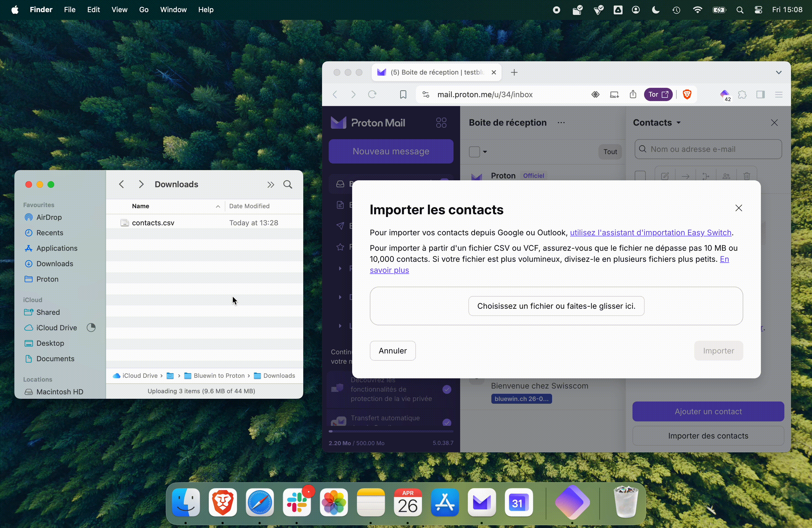Screen dimensions: 812x528
Task: Open Control Centre in menu bar
Action: [758, 10]
